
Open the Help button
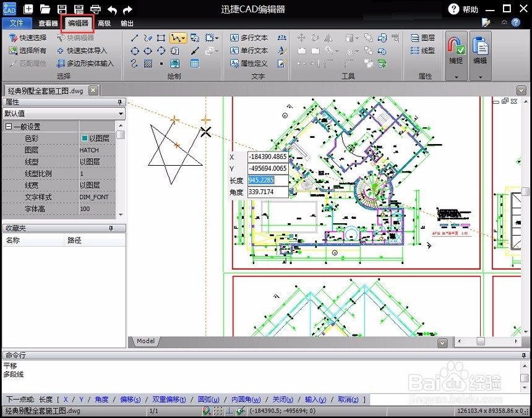[463, 9]
